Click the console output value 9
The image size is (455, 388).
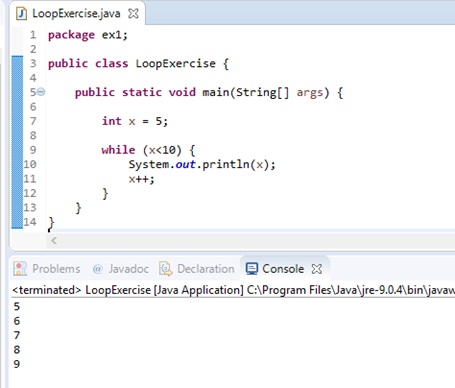click(17, 364)
